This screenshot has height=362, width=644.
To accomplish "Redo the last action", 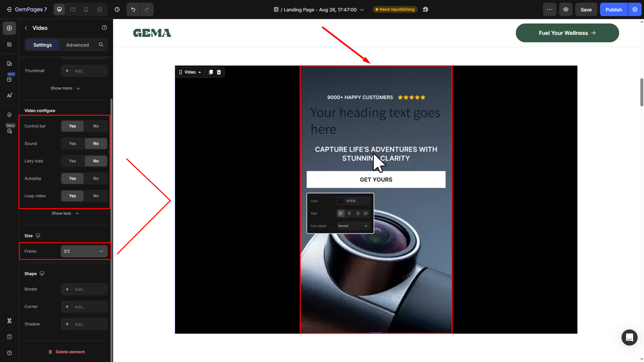I will coord(147,9).
